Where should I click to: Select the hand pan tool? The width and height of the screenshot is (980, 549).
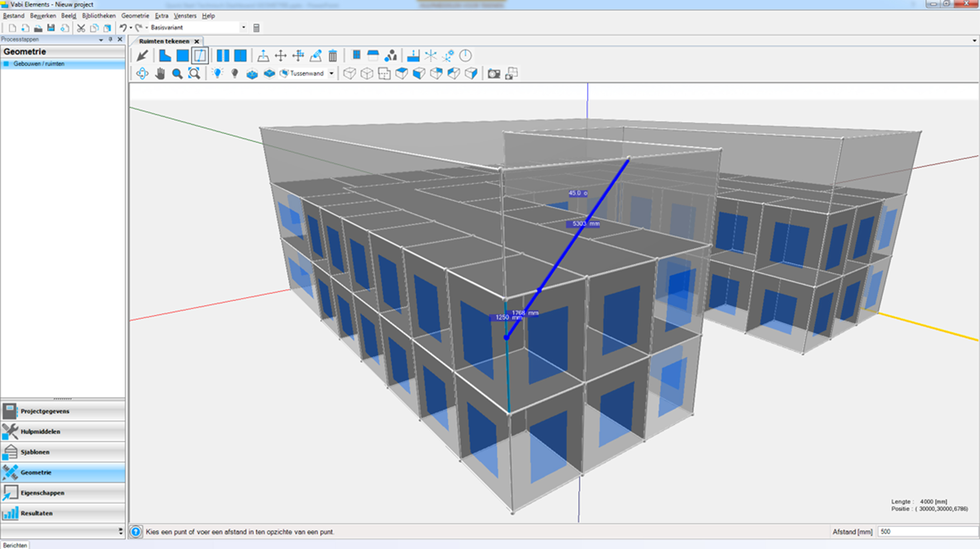pyautogui.click(x=160, y=73)
